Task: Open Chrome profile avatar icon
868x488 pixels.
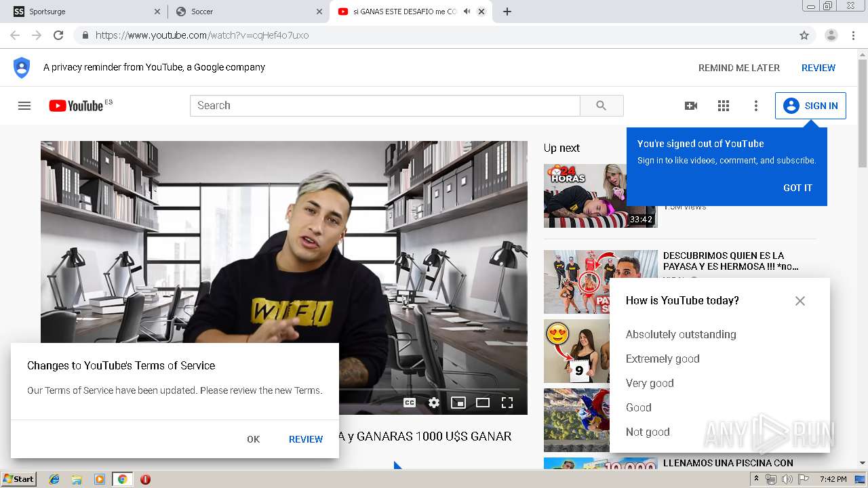Action: pyautogui.click(x=831, y=35)
